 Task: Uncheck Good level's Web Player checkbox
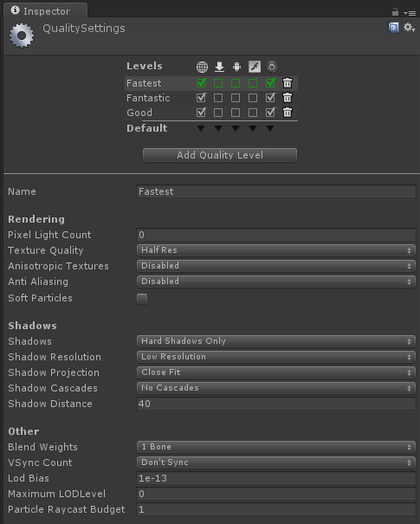(x=201, y=113)
